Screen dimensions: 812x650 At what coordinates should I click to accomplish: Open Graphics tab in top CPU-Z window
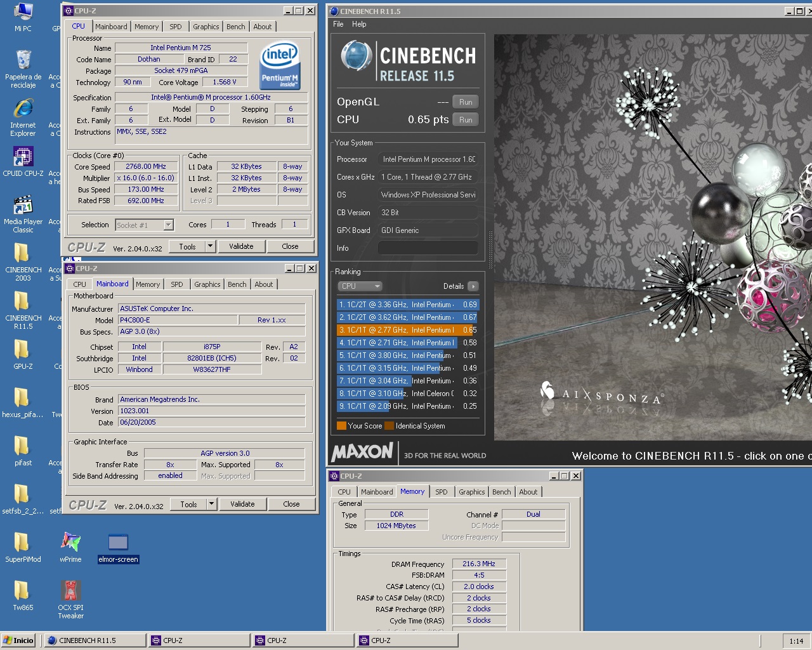(x=206, y=27)
